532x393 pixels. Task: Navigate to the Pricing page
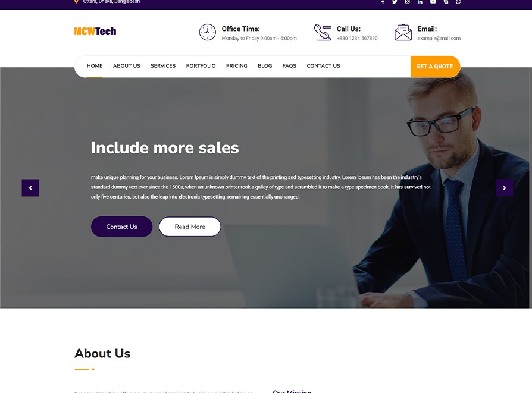(x=237, y=66)
